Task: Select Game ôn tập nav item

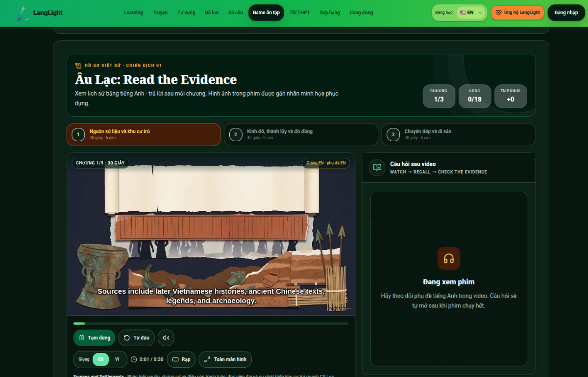Action: click(x=266, y=13)
